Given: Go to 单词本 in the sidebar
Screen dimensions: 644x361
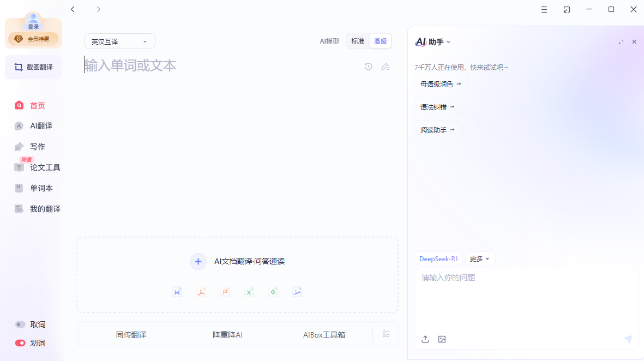Looking at the screenshot, I should coord(41,188).
